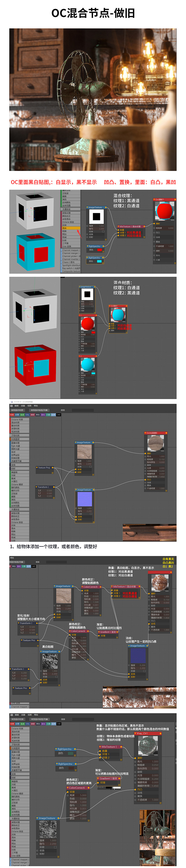Open 帮助 menu in Vray_Clr1 editor
This screenshot has height=868, width=186.
[x=36, y=715]
